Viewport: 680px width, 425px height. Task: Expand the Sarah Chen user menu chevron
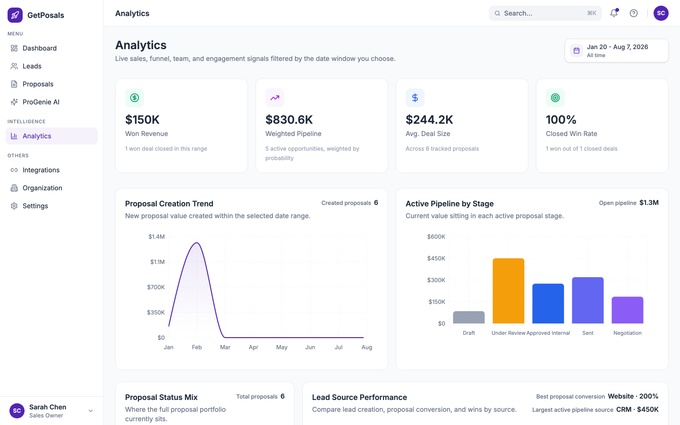91,411
